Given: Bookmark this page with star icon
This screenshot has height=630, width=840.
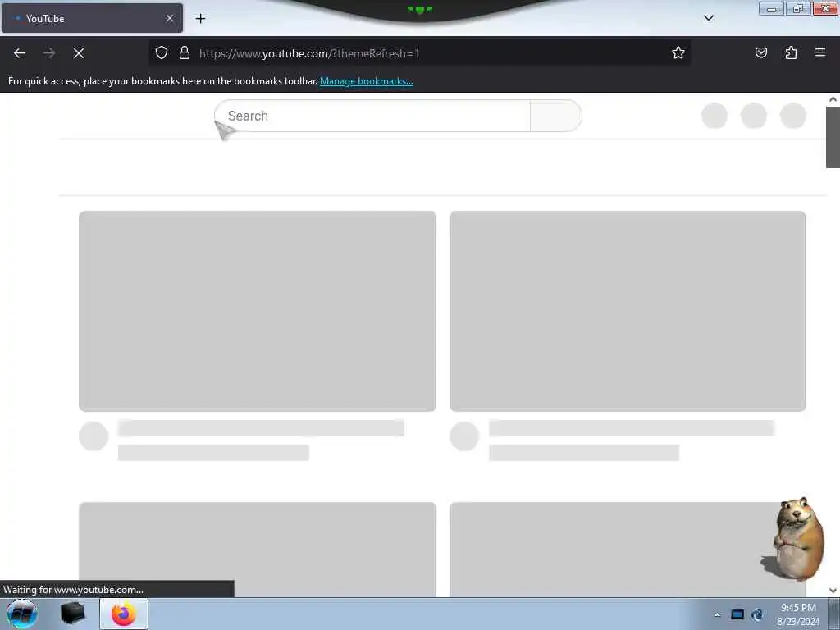Looking at the screenshot, I should 678,52.
